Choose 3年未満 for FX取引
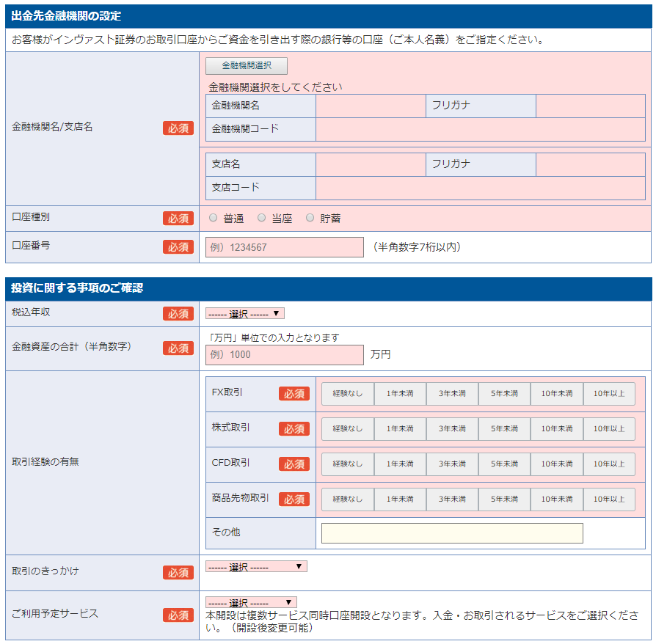The image size is (656, 644). (452, 393)
